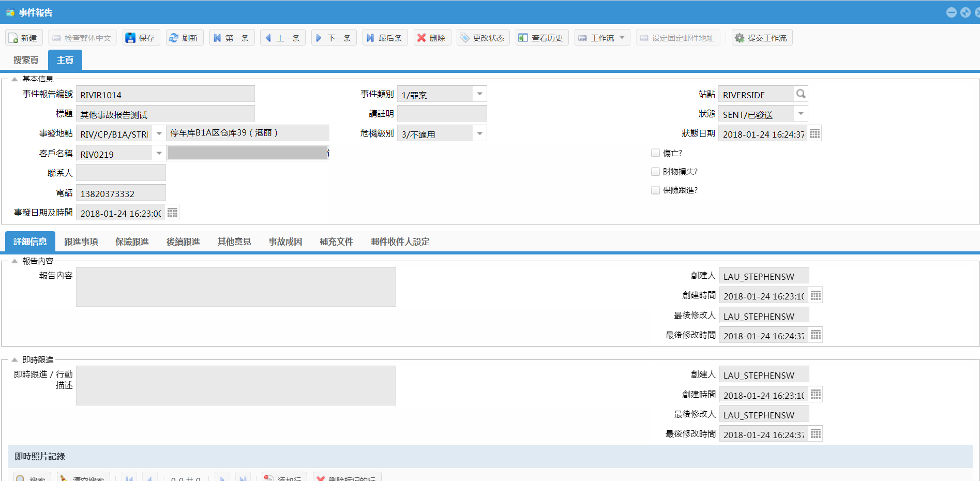Click the 站點 search magnifier icon
Image resolution: width=980 pixels, height=481 pixels.
pyautogui.click(x=801, y=94)
